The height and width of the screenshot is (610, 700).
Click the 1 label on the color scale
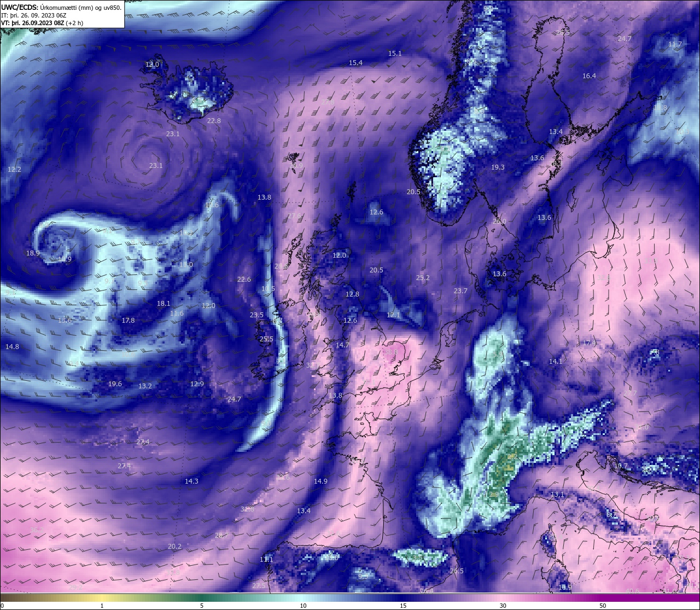(x=102, y=606)
